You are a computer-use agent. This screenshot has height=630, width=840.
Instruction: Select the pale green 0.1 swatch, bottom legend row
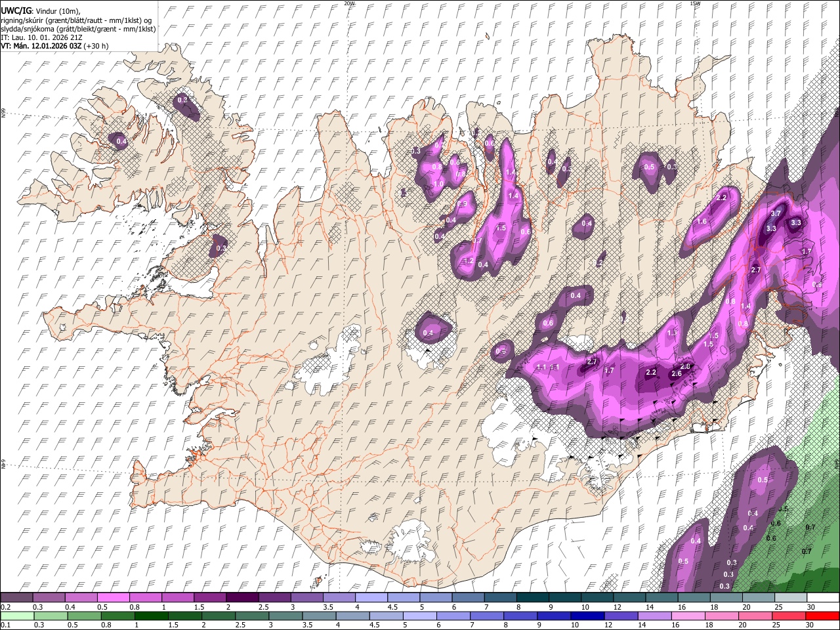(17, 616)
